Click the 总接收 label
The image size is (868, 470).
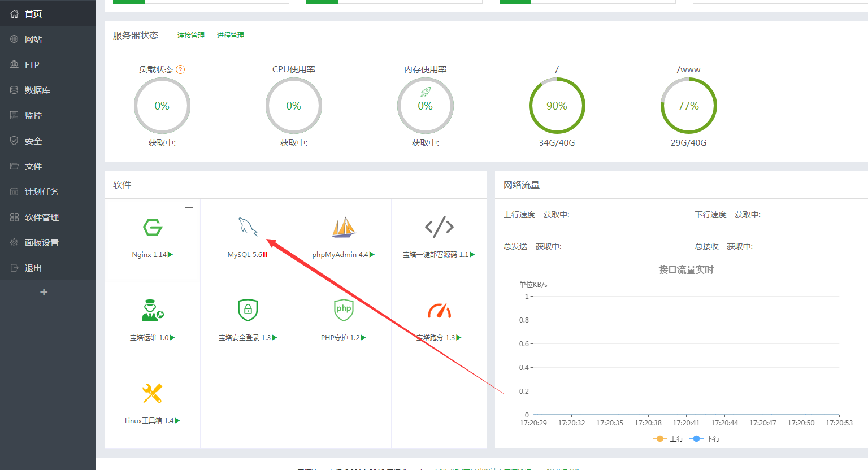point(706,246)
